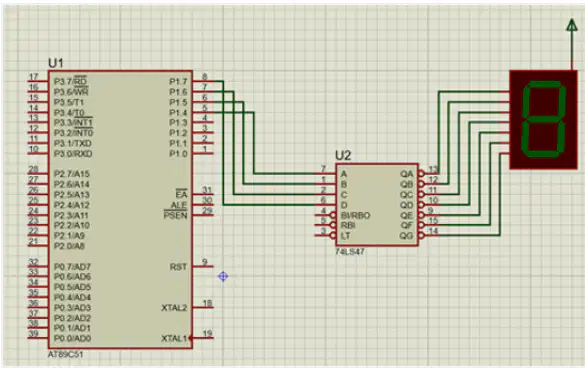The image size is (585, 368).
Task: Select the AT89C51 microcontroller U1 body
Action: point(120,209)
